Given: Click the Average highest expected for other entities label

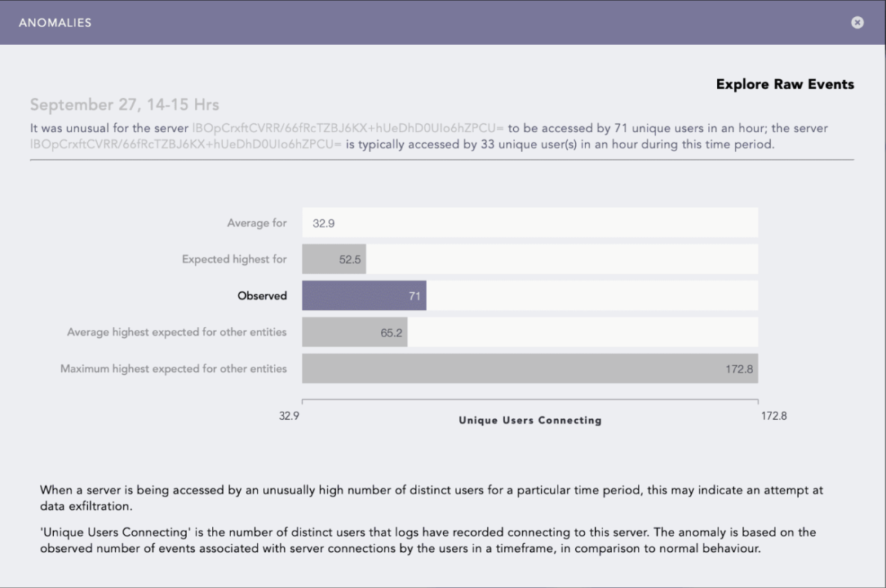Looking at the screenshot, I should coord(177,332).
